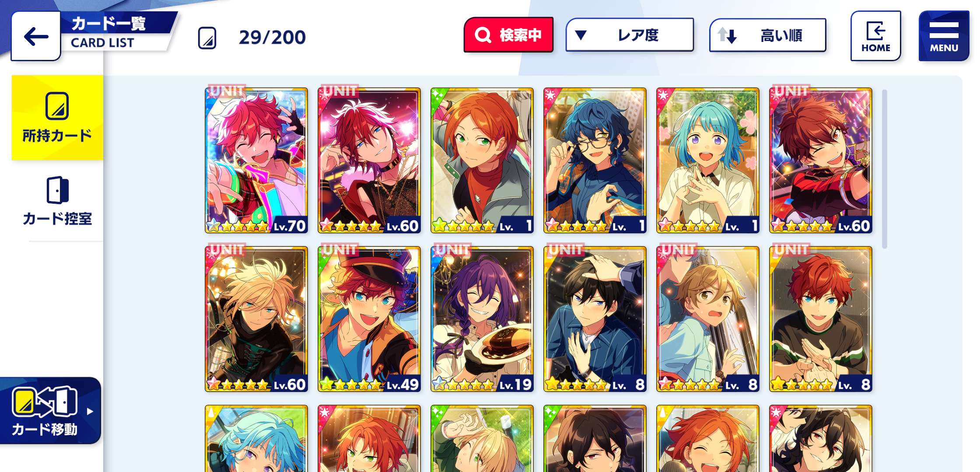Expand カード移動 panel with small arrow

click(x=90, y=411)
